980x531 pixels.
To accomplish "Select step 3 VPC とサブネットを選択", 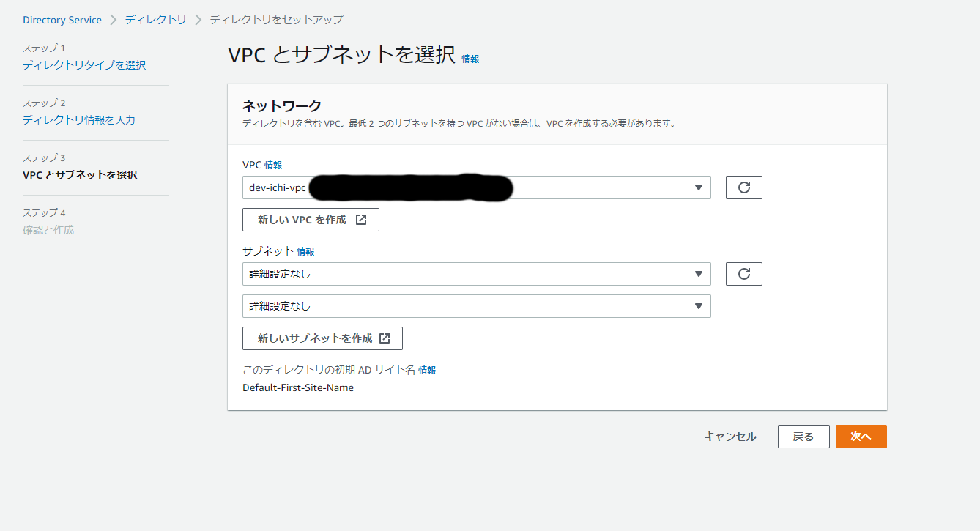I will coord(80,175).
